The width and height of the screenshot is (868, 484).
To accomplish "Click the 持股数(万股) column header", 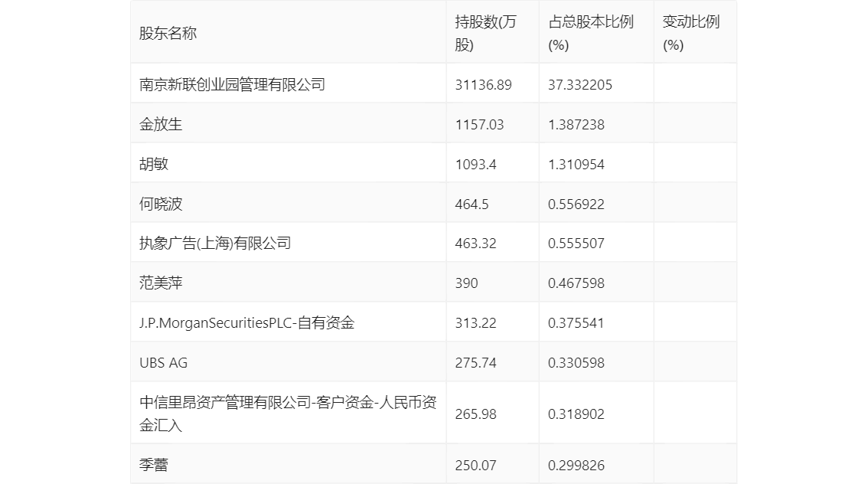I will 485,33.
